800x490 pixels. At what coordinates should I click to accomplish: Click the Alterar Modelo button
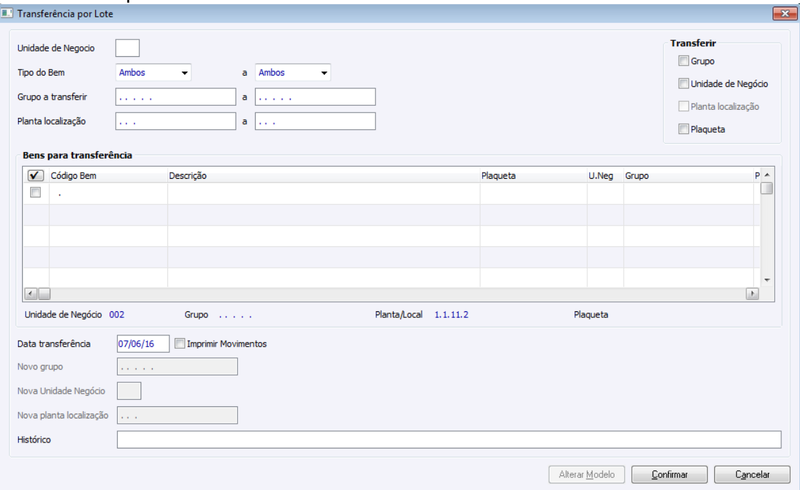coord(587,474)
